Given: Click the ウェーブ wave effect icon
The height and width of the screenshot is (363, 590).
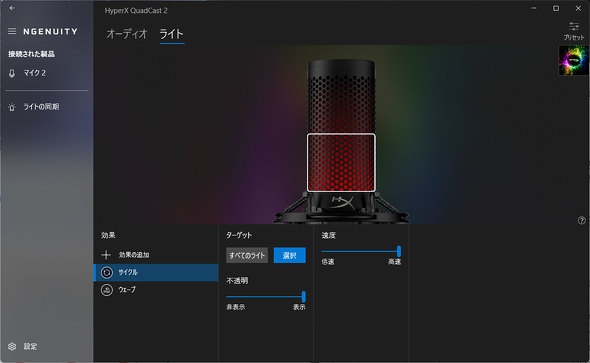Looking at the screenshot, I should [107, 290].
